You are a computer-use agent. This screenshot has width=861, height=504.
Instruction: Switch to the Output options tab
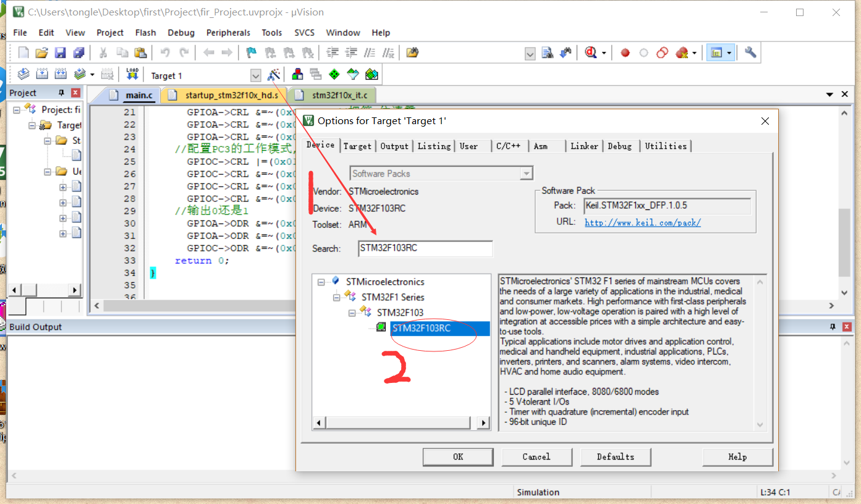click(394, 146)
